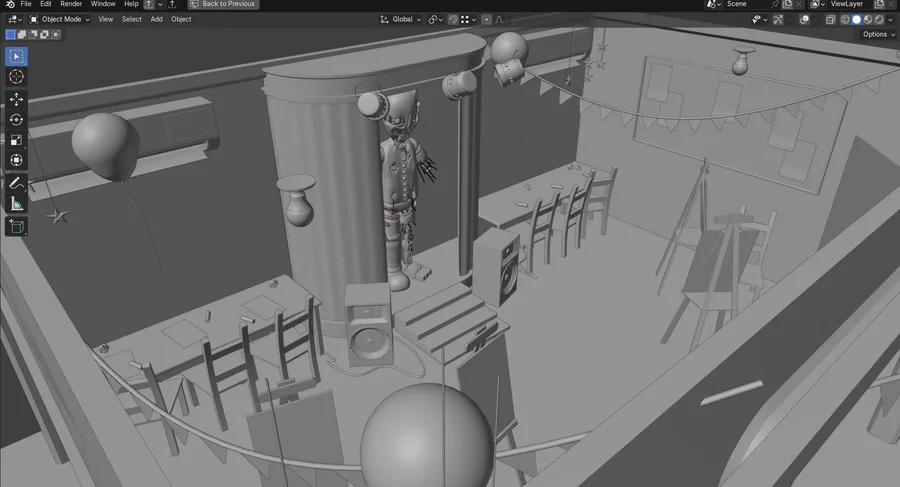The width and height of the screenshot is (900, 487).
Task: Set selection mode to subtract selection
Action: click(33, 34)
